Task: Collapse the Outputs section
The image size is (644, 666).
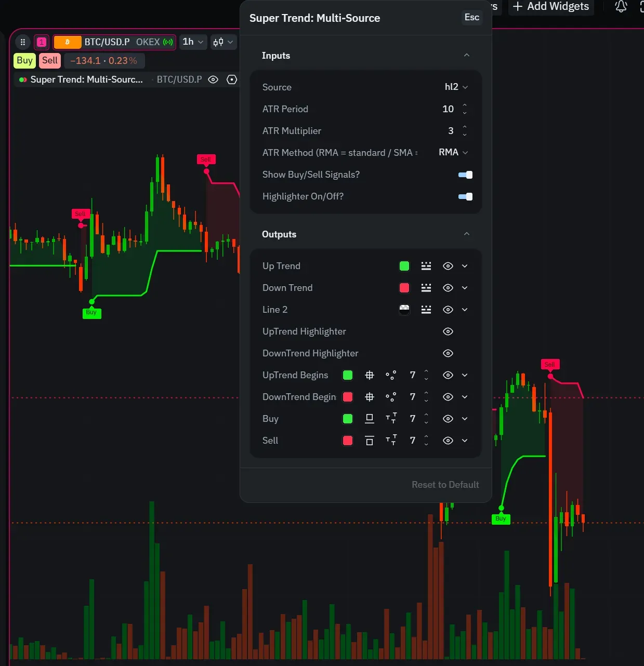Action: [467, 234]
